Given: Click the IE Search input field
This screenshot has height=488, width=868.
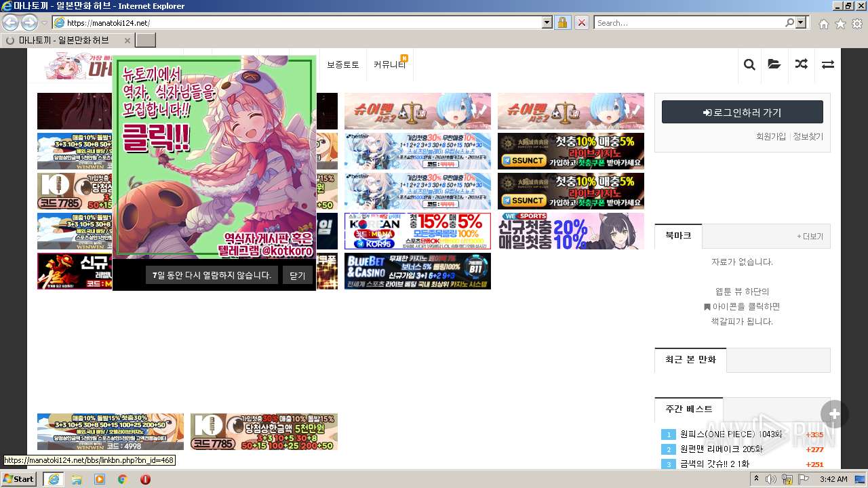Looking at the screenshot, I should tap(688, 22).
